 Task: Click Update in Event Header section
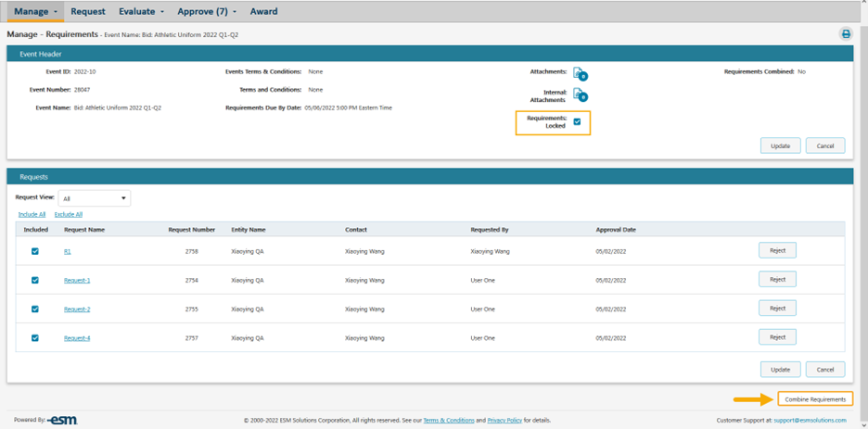coord(781,146)
